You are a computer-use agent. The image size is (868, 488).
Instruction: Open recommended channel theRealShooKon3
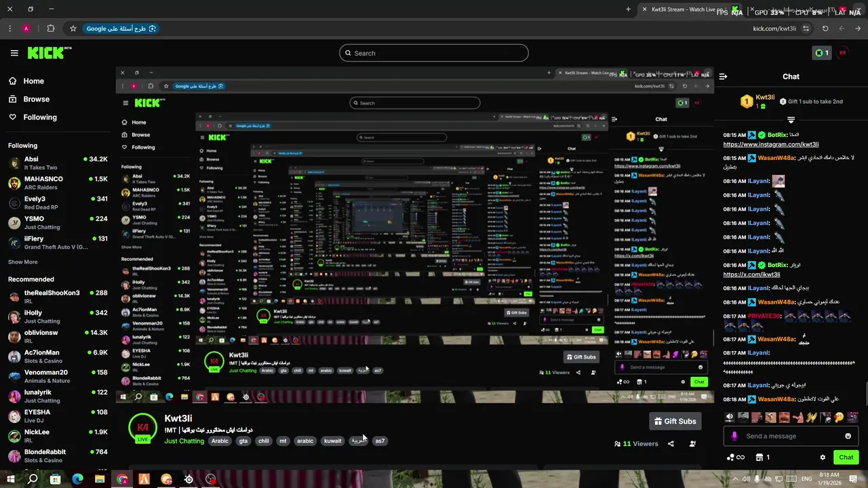[58, 297]
